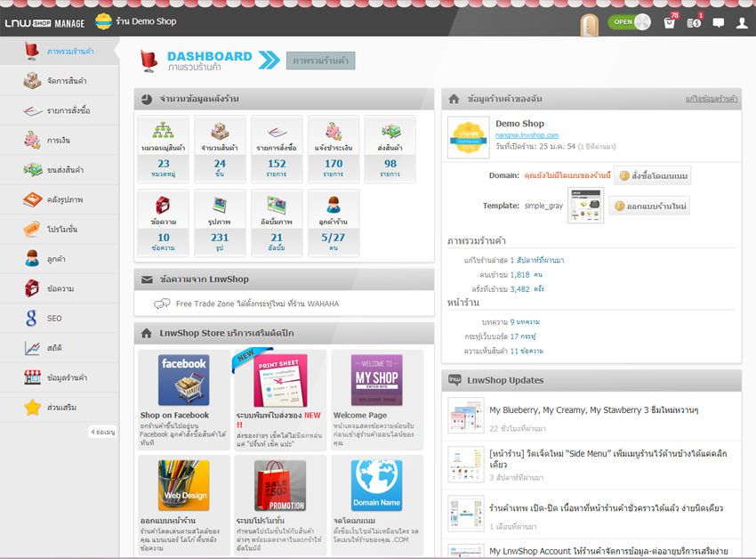Click the Demo Shop logo badge
Viewport: 756px width, 559px height.
(x=468, y=138)
